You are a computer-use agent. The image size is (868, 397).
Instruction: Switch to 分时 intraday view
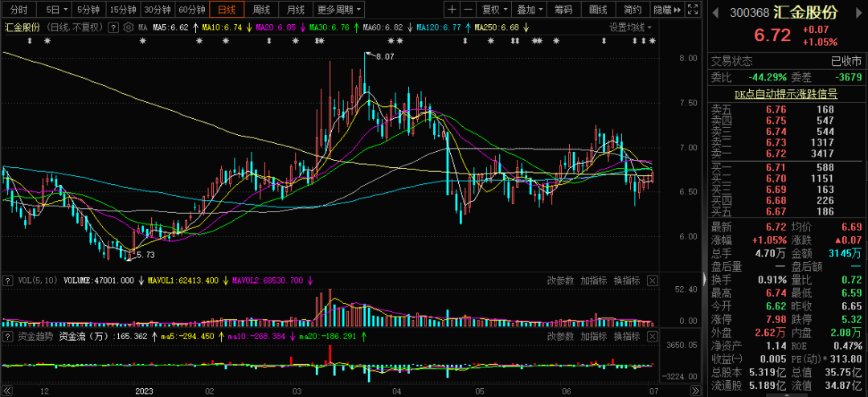click(x=18, y=10)
